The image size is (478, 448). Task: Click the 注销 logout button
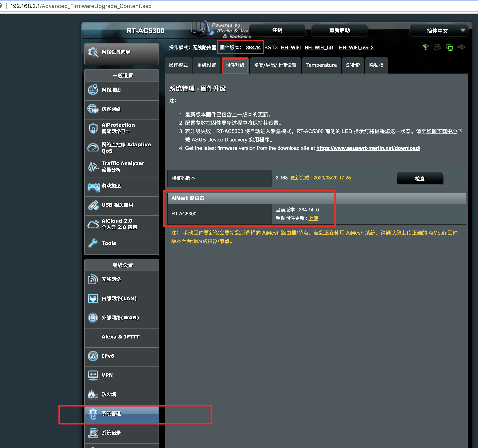pyautogui.click(x=277, y=30)
